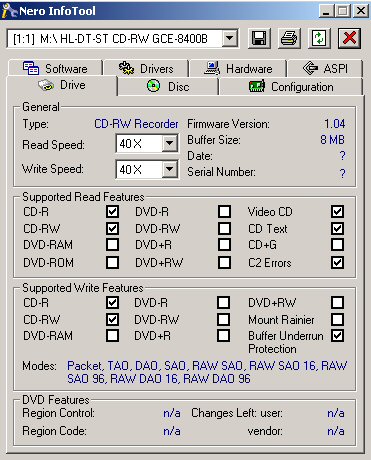
Task: Click the Region Control "n/a" value
Action: (172, 413)
